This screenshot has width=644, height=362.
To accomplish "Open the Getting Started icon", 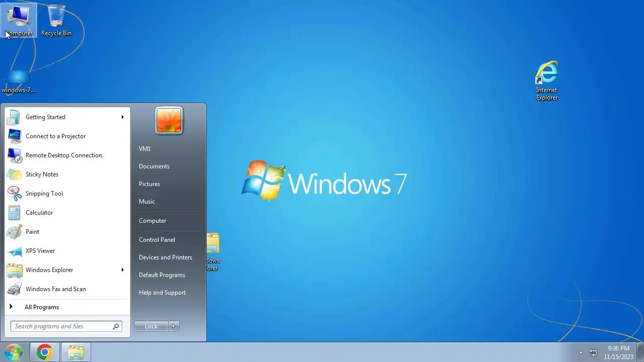I will coord(14,117).
